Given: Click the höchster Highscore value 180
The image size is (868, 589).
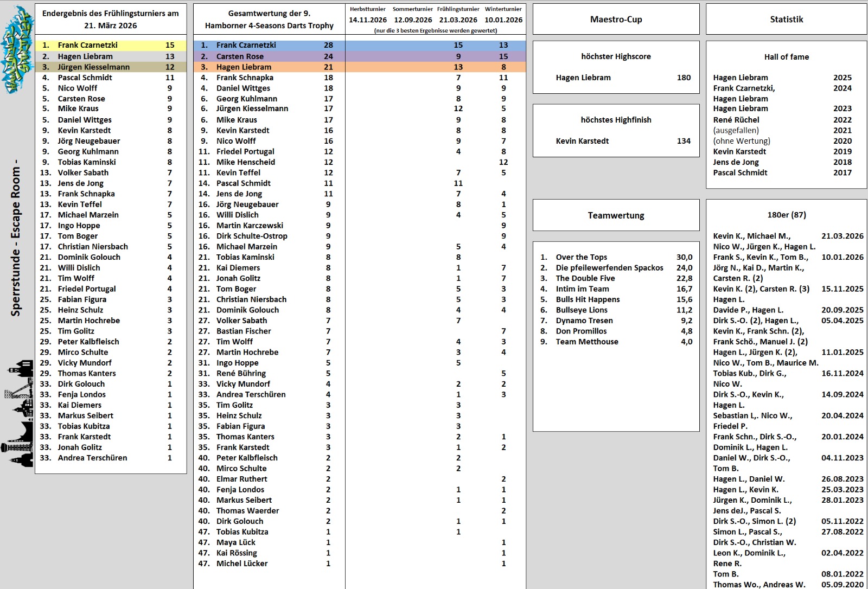Looking at the screenshot, I should click(684, 78).
